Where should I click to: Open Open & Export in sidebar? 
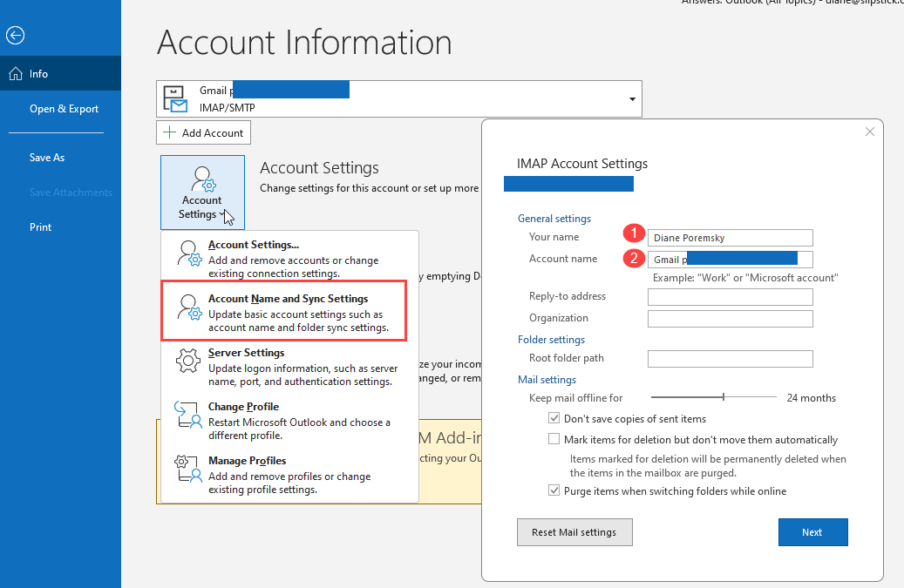(64, 109)
